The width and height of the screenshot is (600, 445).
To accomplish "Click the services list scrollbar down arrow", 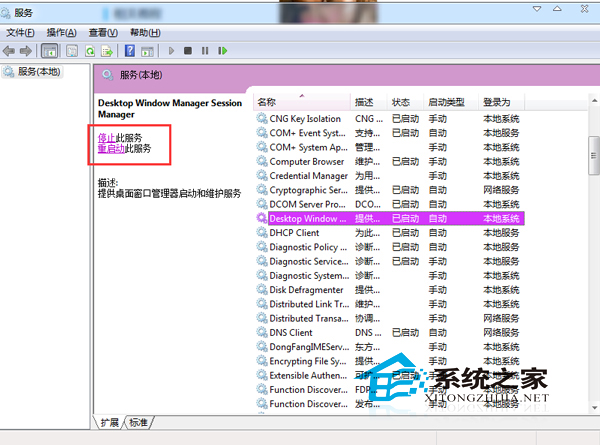I will [x=594, y=408].
